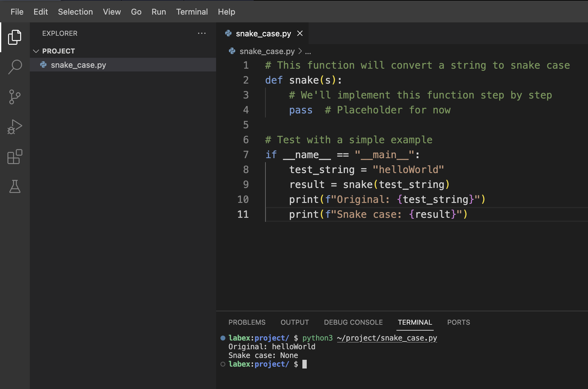Select snake_case.py in the file tree
The height and width of the screenshot is (389, 588).
click(x=78, y=65)
